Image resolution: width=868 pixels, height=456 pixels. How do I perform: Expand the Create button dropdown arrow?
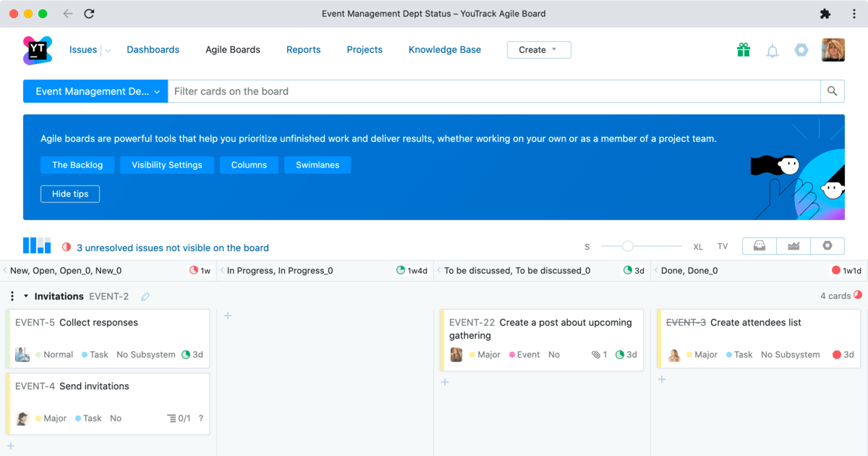pyautogui.click(x=553, y=49)
